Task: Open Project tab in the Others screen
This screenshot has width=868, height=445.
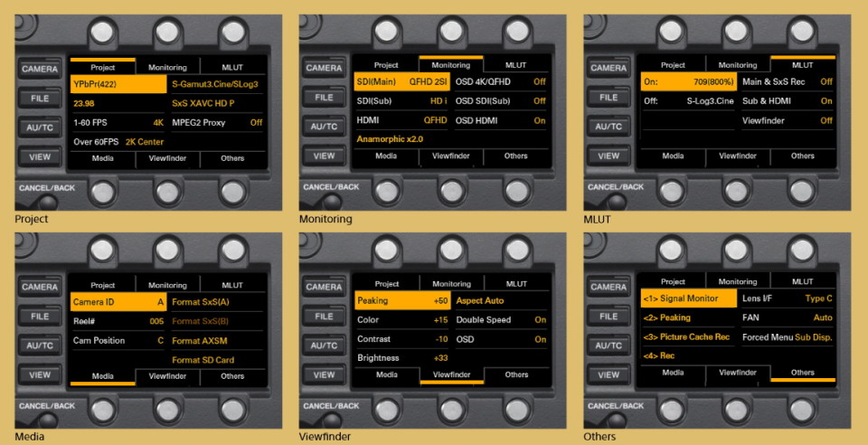Action: coord(673,281)
